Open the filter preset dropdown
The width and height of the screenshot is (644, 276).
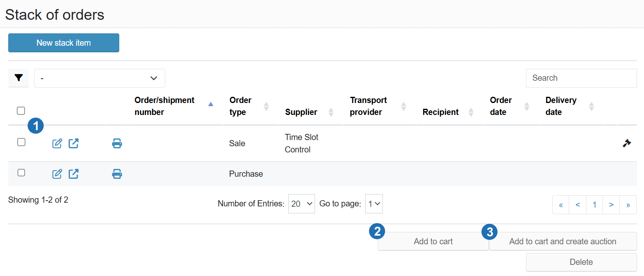click(x=100, y=78)
